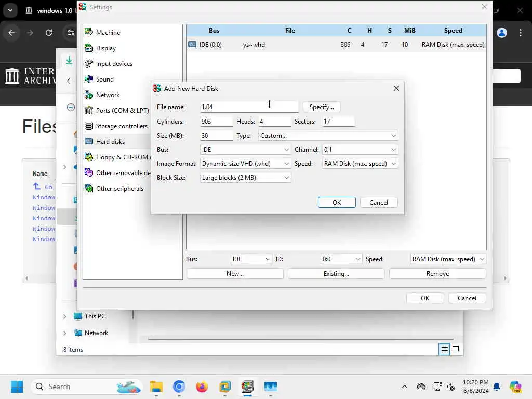Open Firefox from the taskbar
The height and width of the screenshot is (399, 532).
[x=202, y=387]
